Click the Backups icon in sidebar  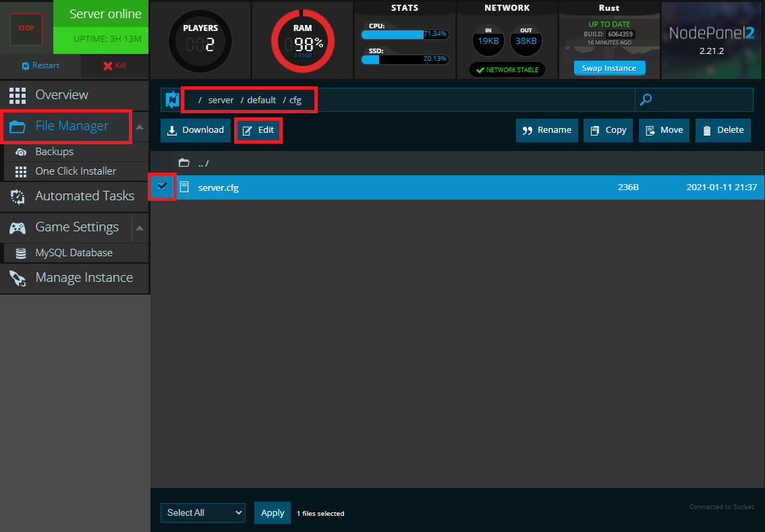(x=21, y=152)
